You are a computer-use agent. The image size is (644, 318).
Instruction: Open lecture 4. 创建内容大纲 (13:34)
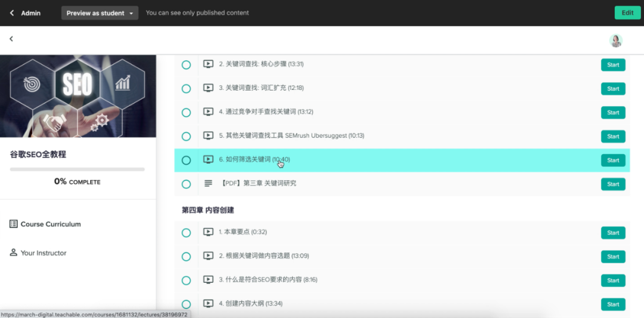click(x=250, y=303)
